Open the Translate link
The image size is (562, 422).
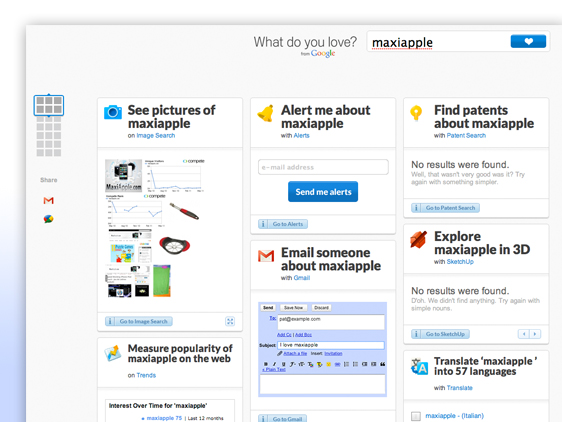click(459, 388)
